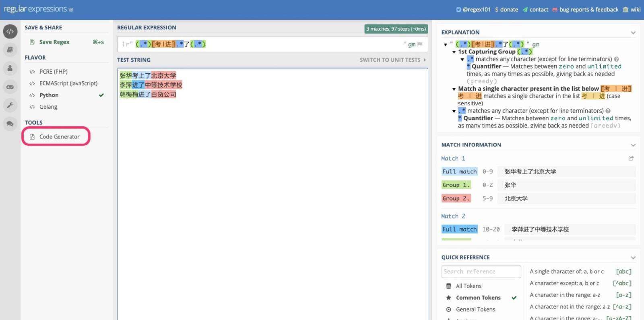Viewport: 644px width, 320px height.
Task: Collapse the top-level regex explanation tree
Action: [x=445, y=45]
